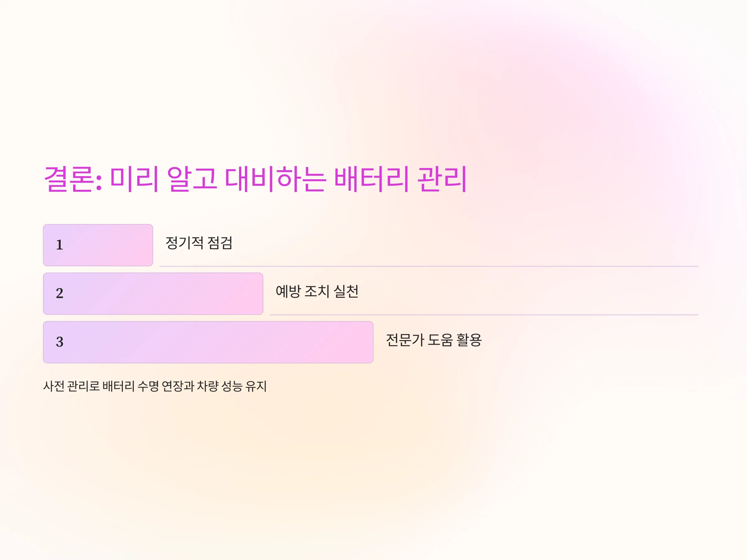Viewport: 747px width, 560px height.
Task: Click the medium pink bar numbered 2
Action: point(153,294)
